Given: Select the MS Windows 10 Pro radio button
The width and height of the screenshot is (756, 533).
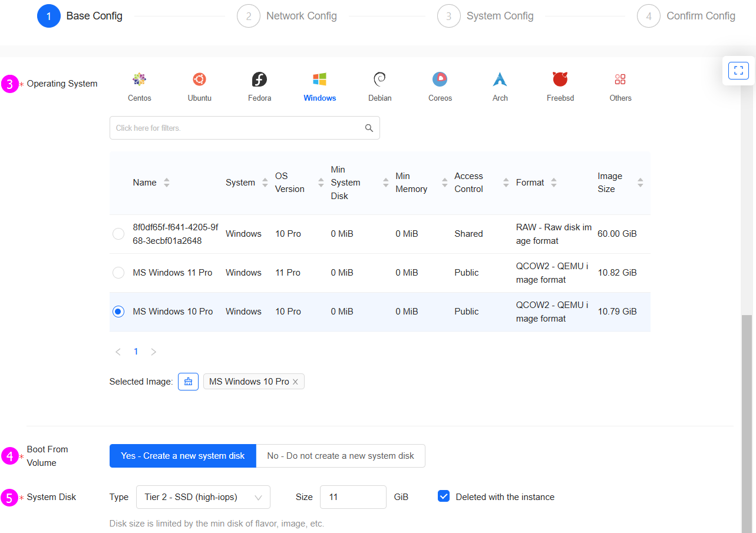Looking at the screenshot, I should (118, 312).
